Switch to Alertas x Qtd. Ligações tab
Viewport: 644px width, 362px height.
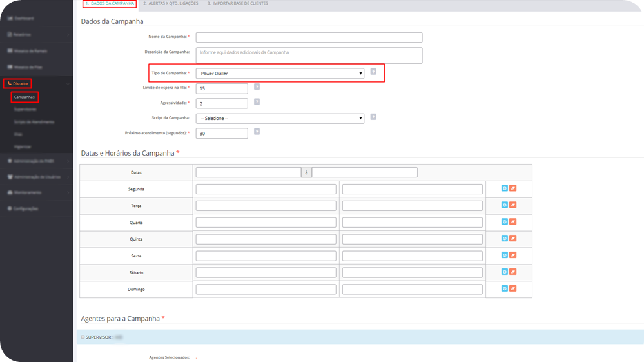(171, 4)
